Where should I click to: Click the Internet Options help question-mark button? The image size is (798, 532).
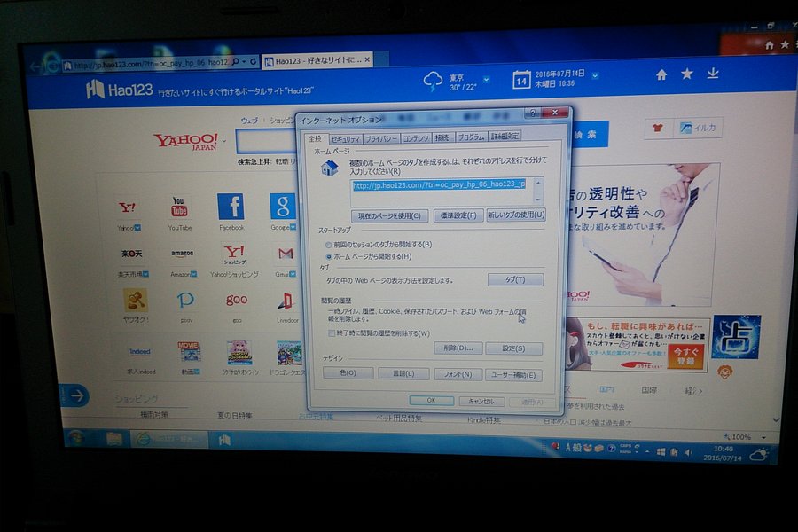coord(532,113)
